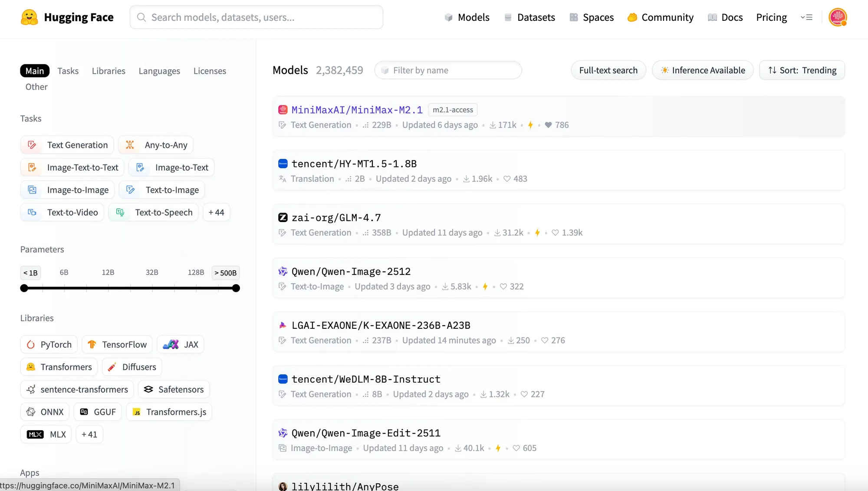Click the Full-text search button

pos(608,70)
